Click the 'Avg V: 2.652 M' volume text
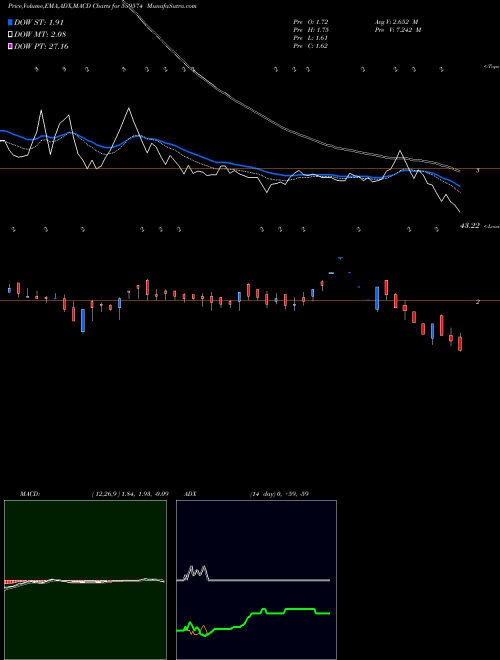The image size is (500, 660). pos(396,21)
